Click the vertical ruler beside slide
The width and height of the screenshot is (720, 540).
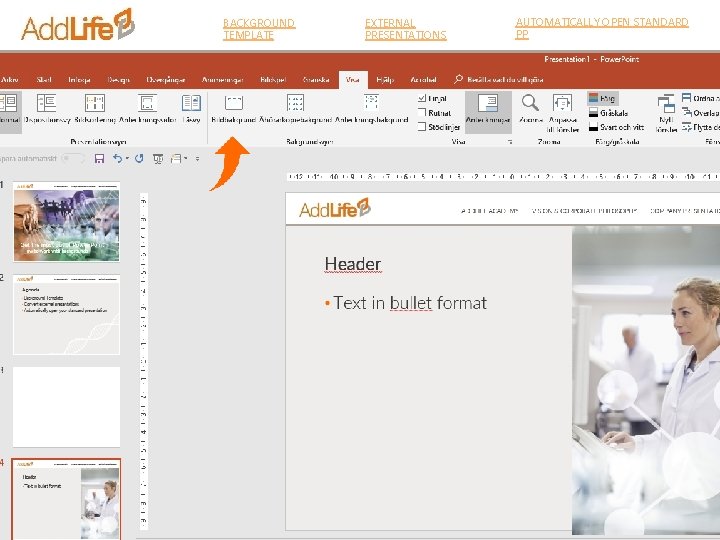pos(144,361)
